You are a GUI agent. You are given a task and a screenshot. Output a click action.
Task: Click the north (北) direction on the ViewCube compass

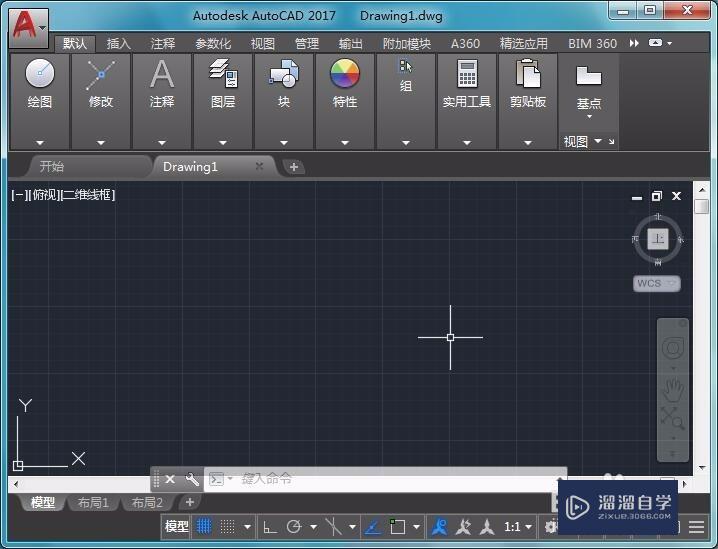(x=658, y=216)
